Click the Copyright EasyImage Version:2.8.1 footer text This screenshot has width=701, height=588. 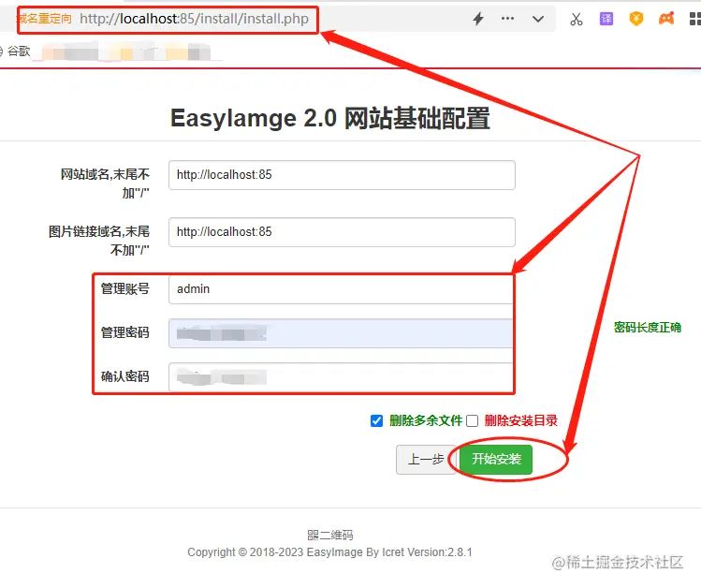[x=330, y=552]
